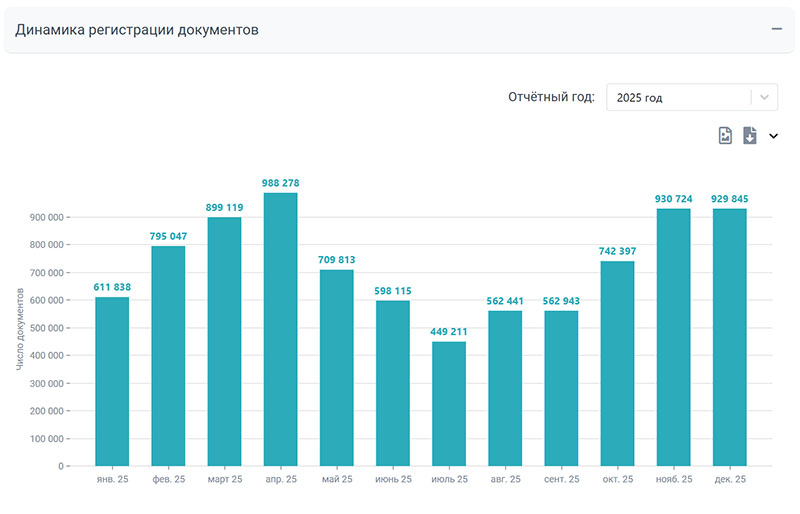Collapse the Динамика регистрации документов panel

776,29
